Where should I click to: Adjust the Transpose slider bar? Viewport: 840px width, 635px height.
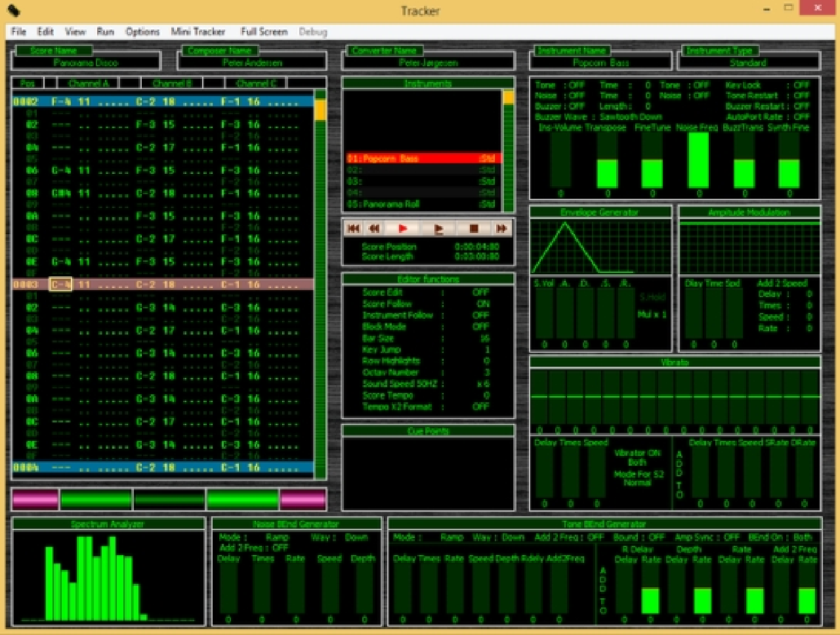608,160
